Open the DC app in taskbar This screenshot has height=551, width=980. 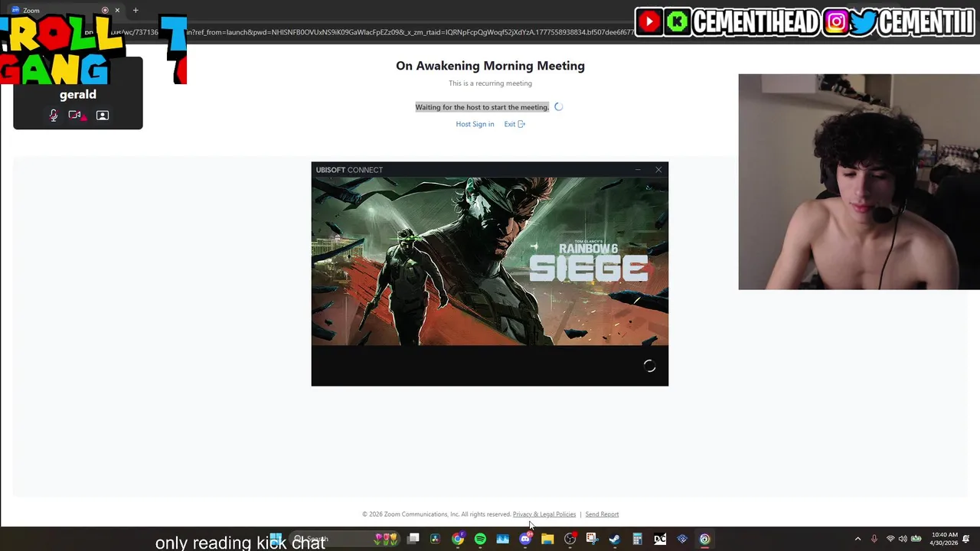[660, 539]
